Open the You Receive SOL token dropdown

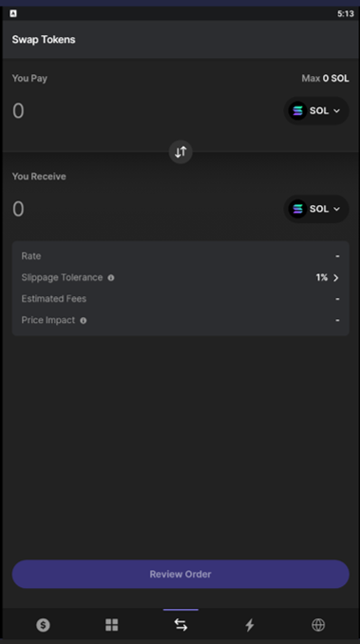tap(316, 209)
